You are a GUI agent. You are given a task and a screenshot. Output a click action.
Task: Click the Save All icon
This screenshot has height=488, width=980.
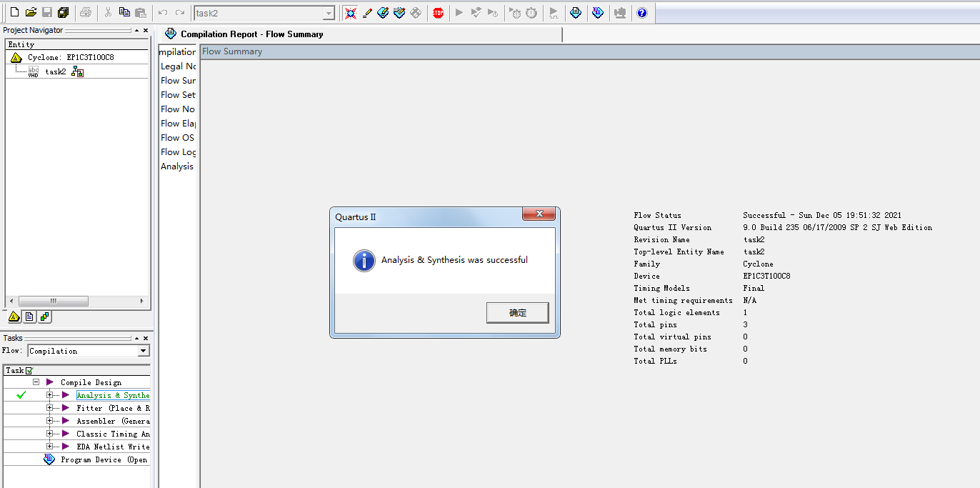[x=64, y=13]
